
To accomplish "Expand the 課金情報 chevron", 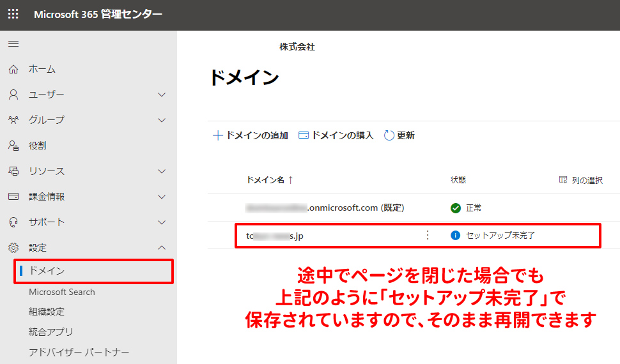I will coord(162,197).
